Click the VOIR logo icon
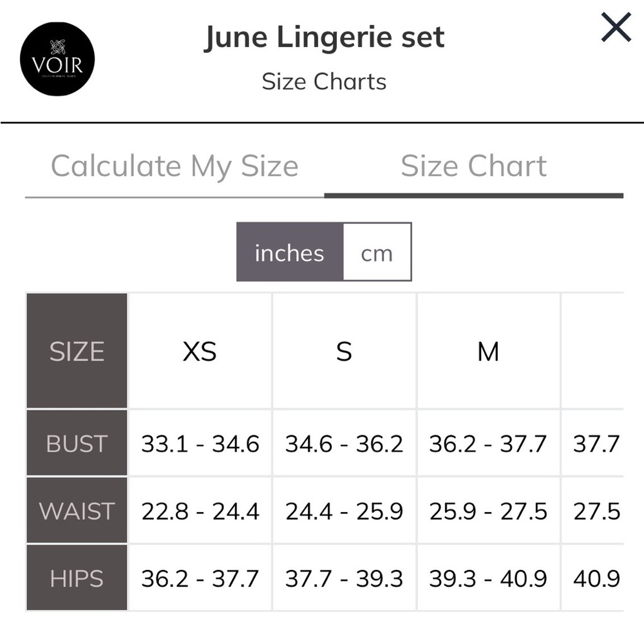The width and height of the screenshot is (644, 644). pos(57,59)
